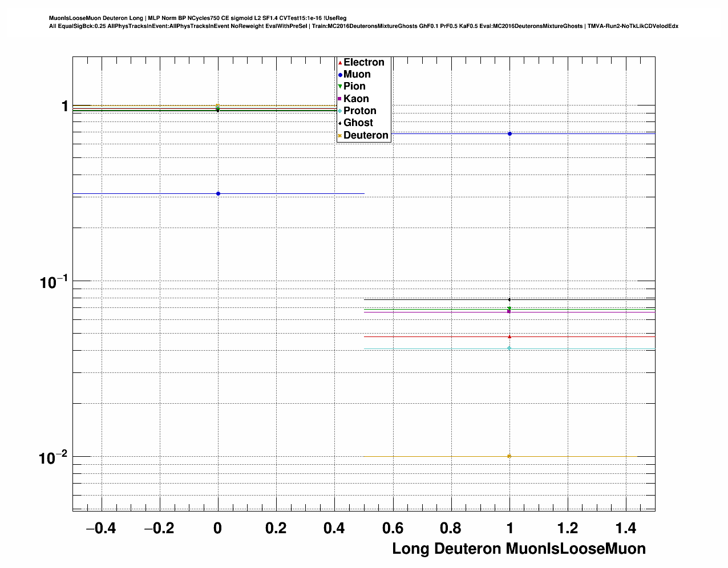Select the blue Muon data point at x=0
This screenshot has width=728, height=568.
coord(218,194)
